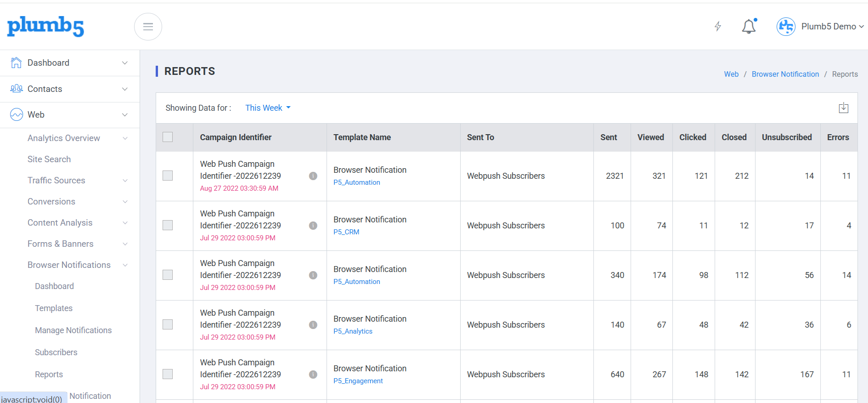Click the Campaign Identifier column header
The width and height of the screenshot is (868, 403).
[236, 137]
